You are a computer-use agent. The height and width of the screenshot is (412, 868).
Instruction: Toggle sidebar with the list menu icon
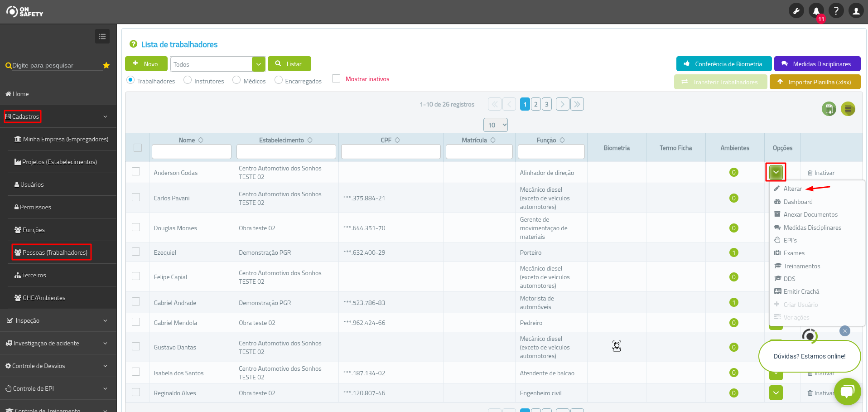[x=102, y=36]
